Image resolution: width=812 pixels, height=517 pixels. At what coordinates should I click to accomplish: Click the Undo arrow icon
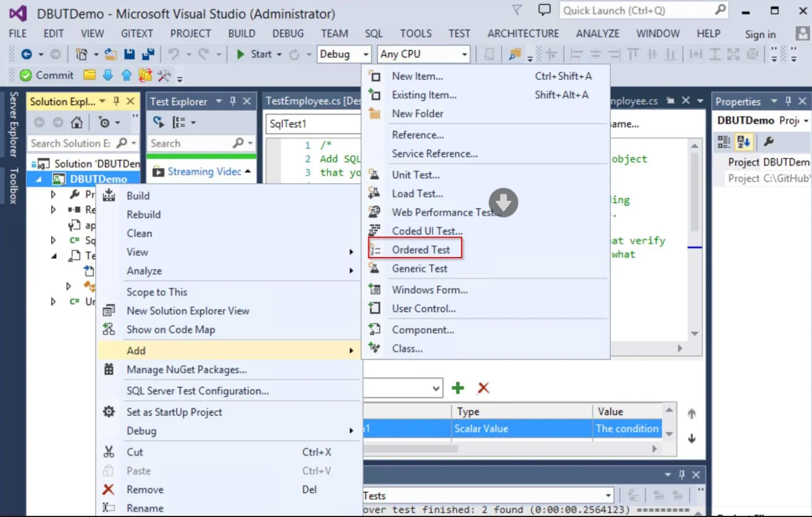click(173, 55)
